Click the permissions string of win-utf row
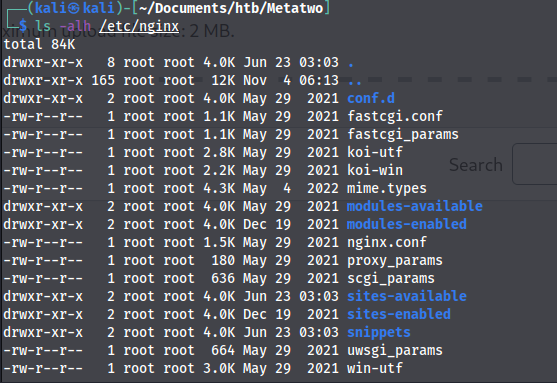557x383 pixels. 43,368
